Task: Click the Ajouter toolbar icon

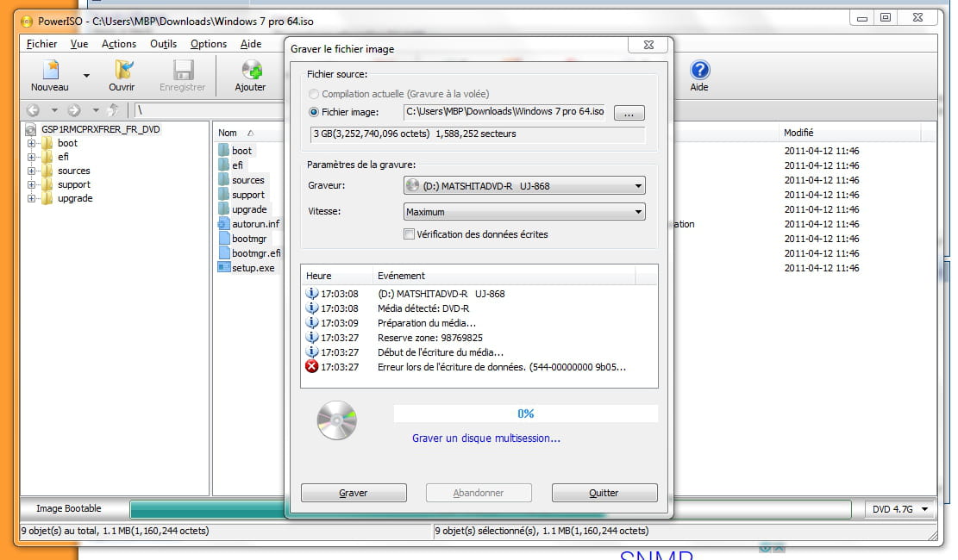Action: click(251, 70)
